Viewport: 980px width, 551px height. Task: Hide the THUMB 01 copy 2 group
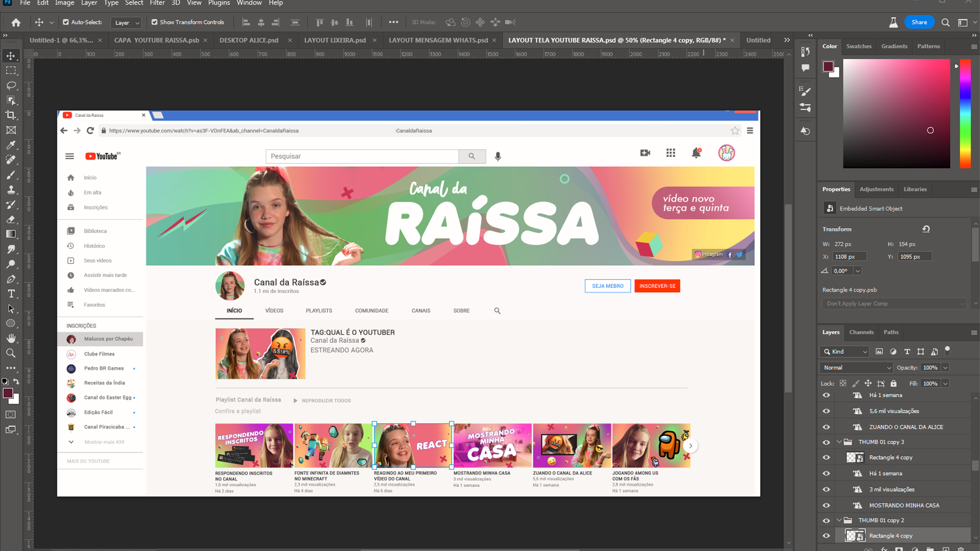[826, 521]
